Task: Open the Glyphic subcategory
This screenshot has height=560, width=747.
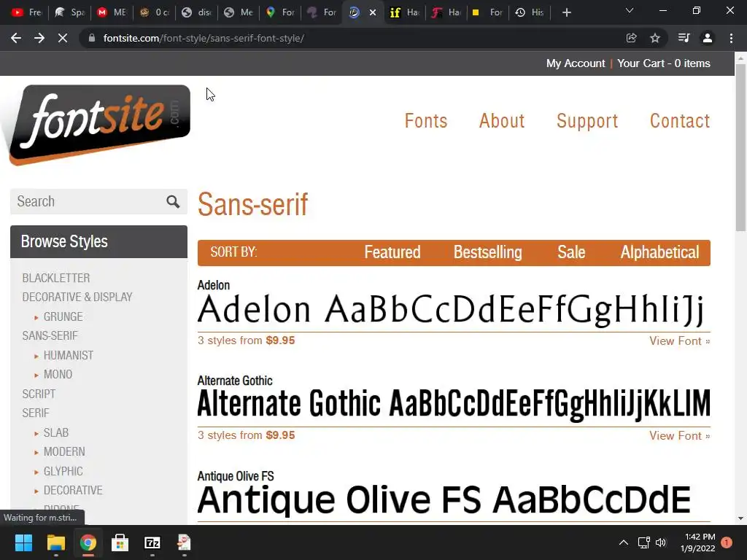Action: 63,471
